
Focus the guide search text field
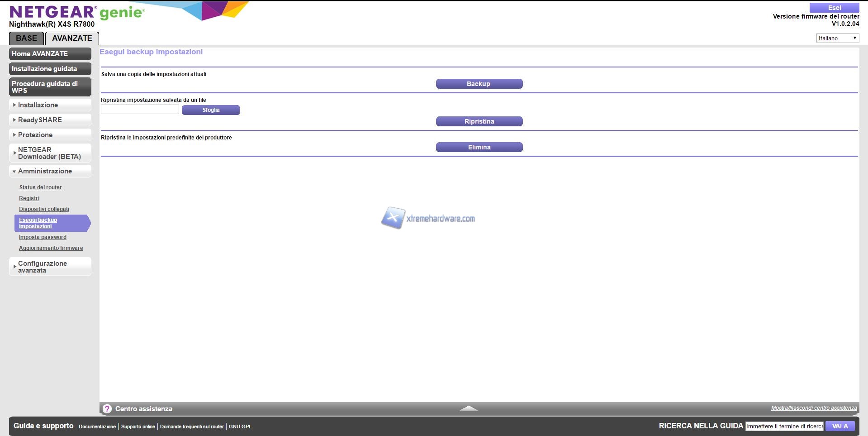point(784,426)
